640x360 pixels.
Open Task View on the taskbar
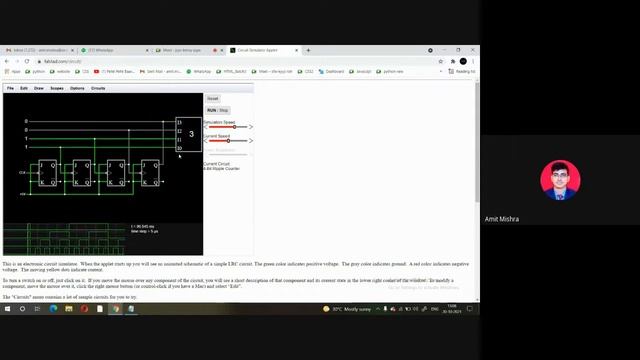(37, 309)
